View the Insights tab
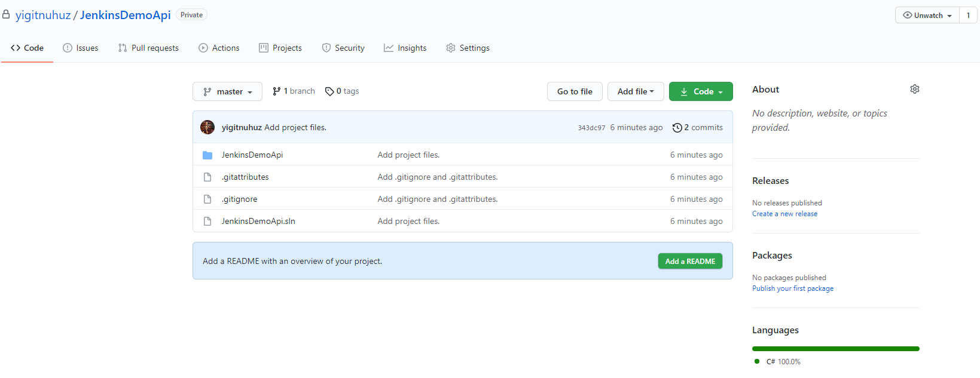980x378 pixels. (405, 48)
